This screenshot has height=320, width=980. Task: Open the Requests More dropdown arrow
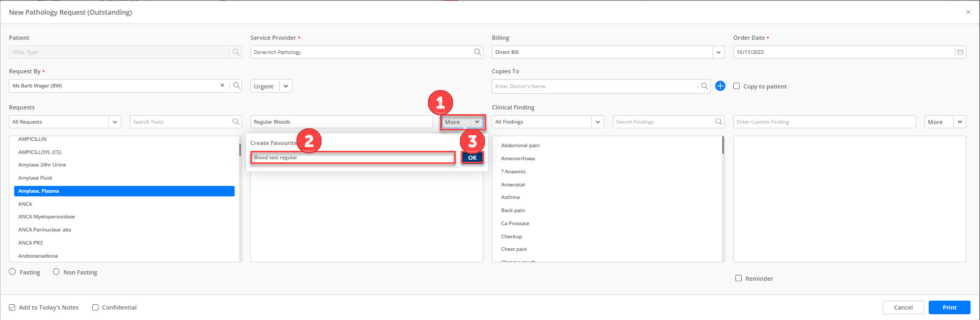click(477, 122)
